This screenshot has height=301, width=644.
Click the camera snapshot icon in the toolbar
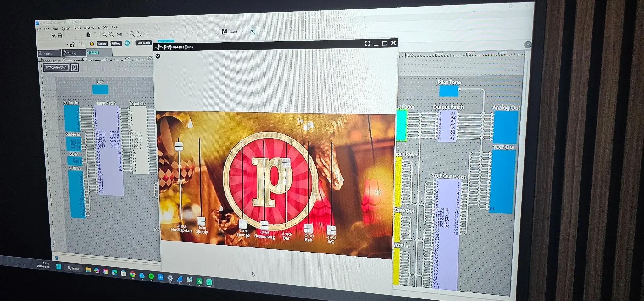pos(72,44)
